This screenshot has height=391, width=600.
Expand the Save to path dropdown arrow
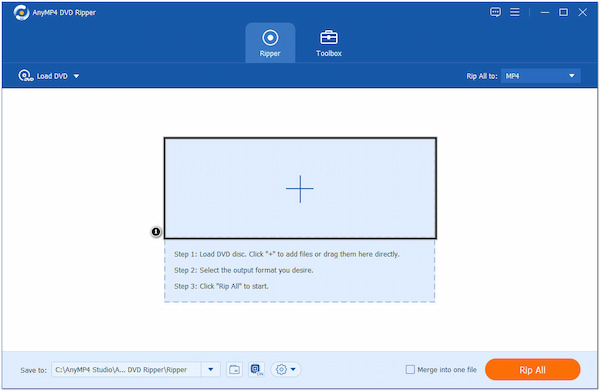pos(210,370)
